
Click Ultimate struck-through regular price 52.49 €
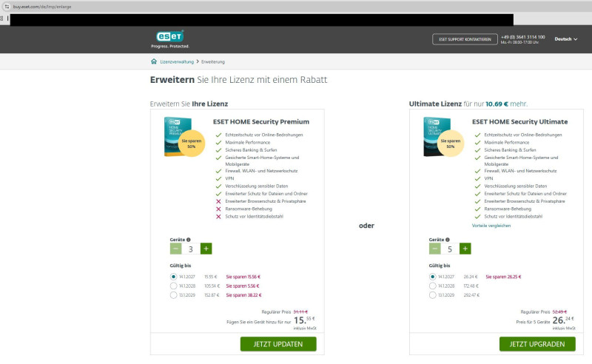coord(559,312)
